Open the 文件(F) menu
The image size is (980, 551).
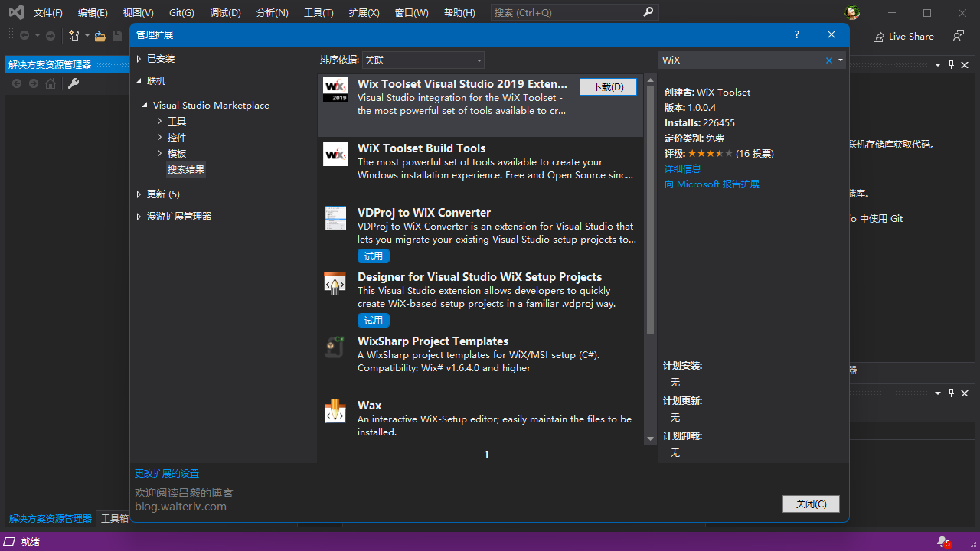tap(47, 13)
